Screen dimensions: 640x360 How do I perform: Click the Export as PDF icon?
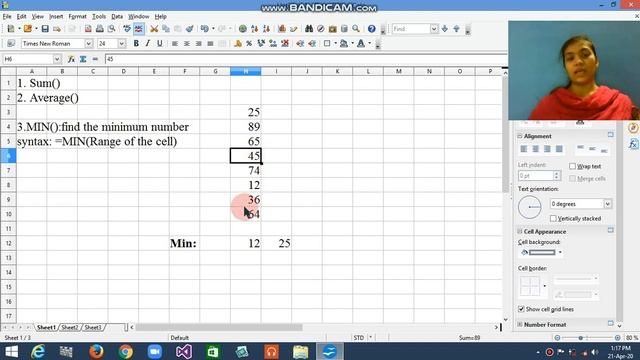coord(88,29)
